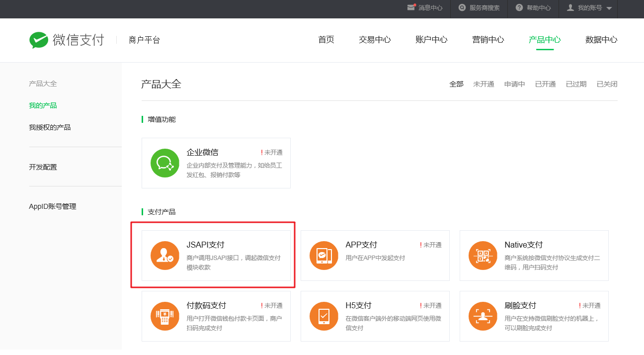Click the WeChat Pay logo

click(x=67, y=40)
